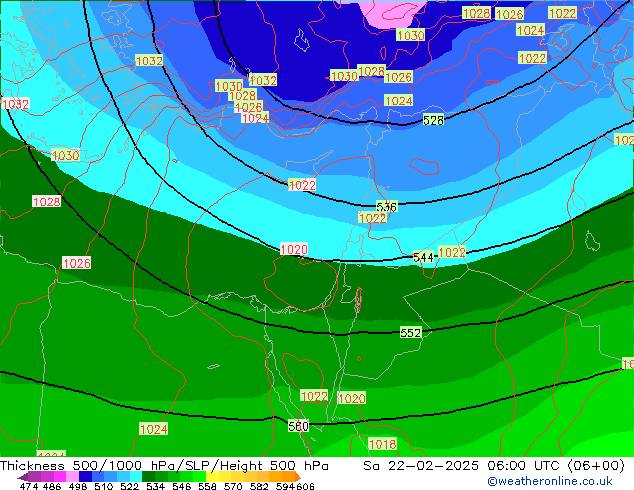Click the '522' legend value
This screenshot has height=490, width=634.
[129, 486]
